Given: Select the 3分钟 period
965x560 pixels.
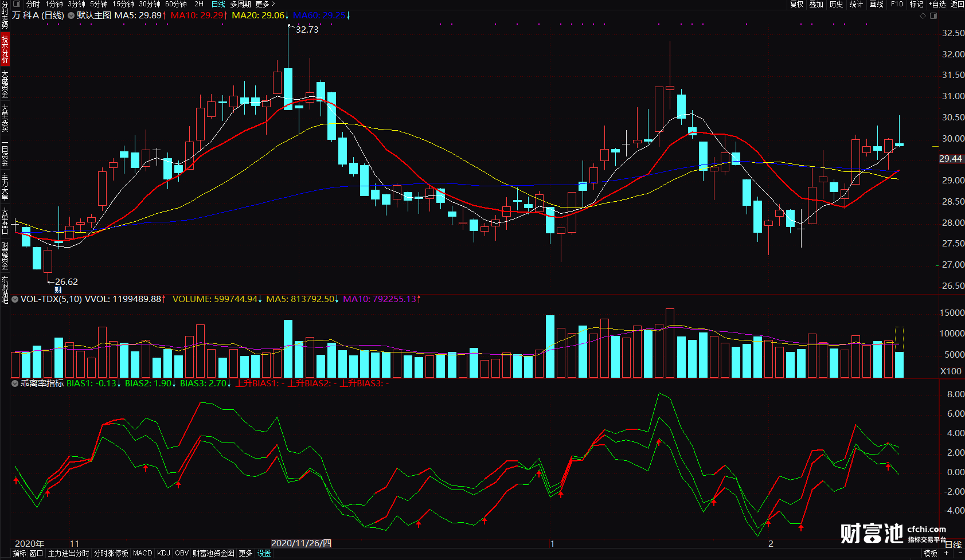Looking at the screenshot, I should 76,4.
